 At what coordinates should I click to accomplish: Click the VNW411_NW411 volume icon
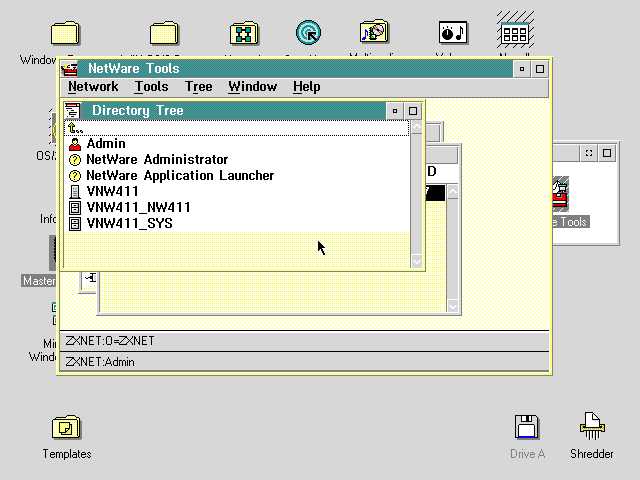tap(75, 208)
